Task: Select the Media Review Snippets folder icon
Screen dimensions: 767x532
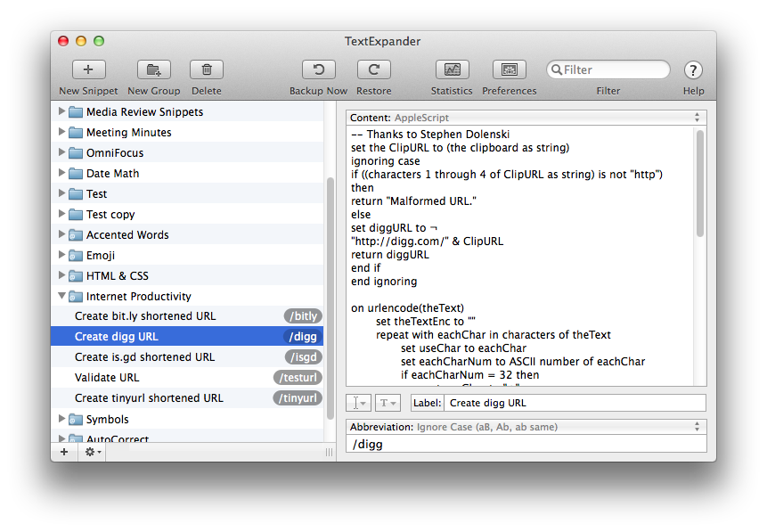Action: click(76, 112)
